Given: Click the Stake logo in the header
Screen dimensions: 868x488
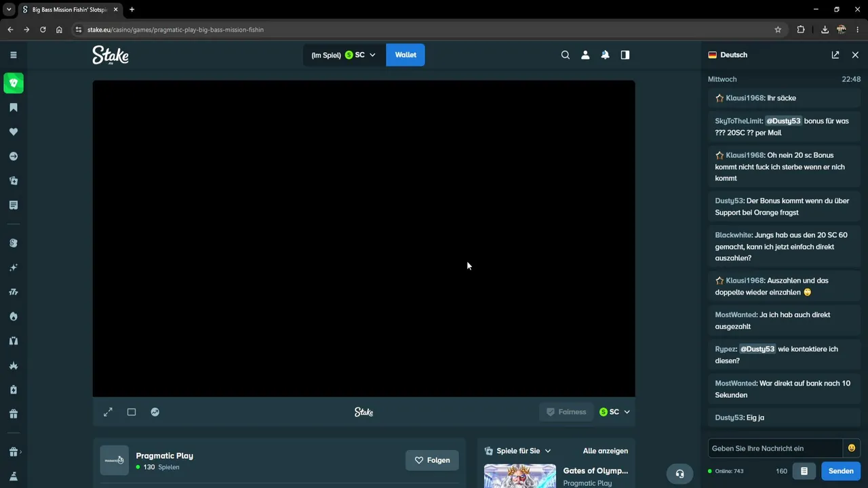Looking at the screenshot, I should (111, 55).
